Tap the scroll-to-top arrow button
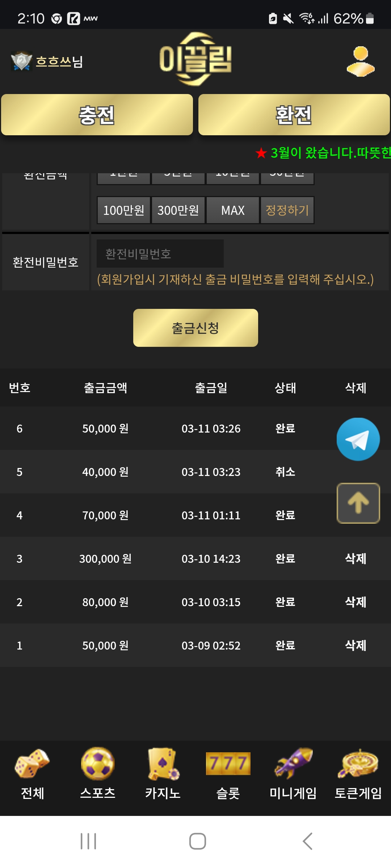Viewport: 391px width, 868px height. point(358,503)
